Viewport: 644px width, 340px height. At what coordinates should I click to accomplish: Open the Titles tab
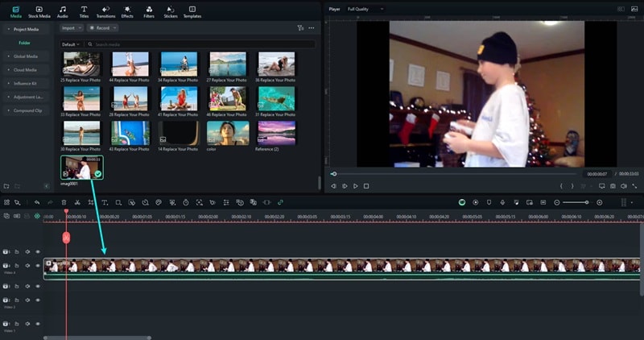point(84,12)
